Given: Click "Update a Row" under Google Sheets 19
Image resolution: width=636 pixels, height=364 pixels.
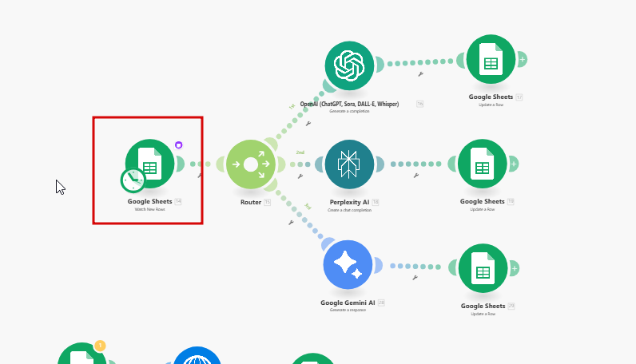Looking at the screenshot, I should (x=483, y=210).
